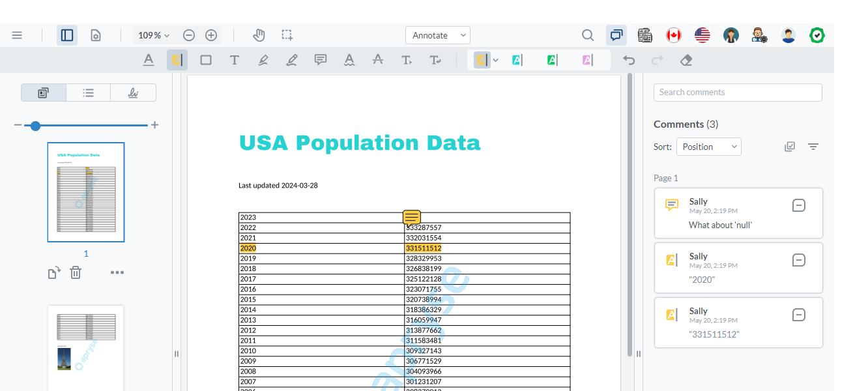This screenshot has height=391, width=868.
Task: Select the replace text tool
Action: tap(435, 60)
